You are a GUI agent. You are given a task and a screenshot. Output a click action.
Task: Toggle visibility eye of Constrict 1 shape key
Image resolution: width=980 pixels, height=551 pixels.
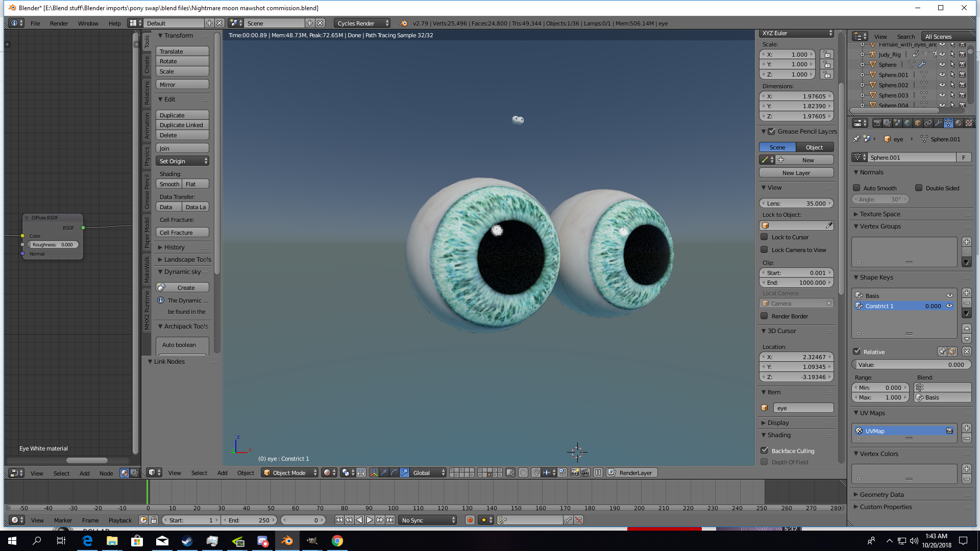[x=949, y=306]
